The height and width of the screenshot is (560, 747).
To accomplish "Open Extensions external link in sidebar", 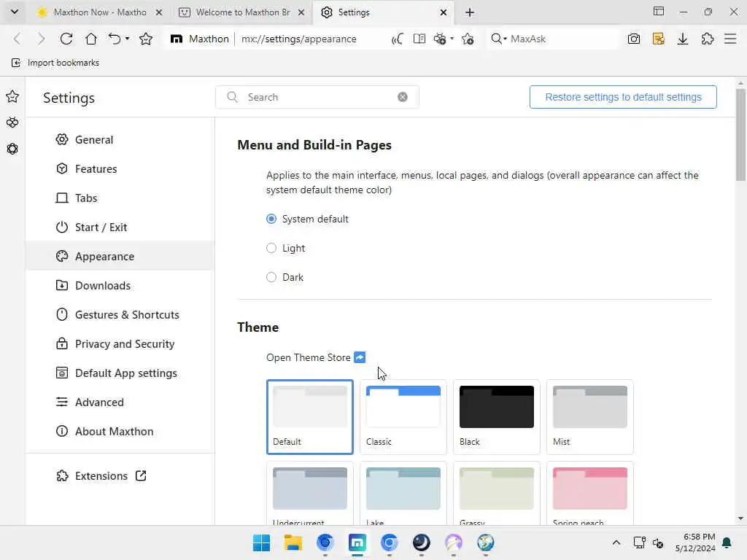I will point(120,475).
